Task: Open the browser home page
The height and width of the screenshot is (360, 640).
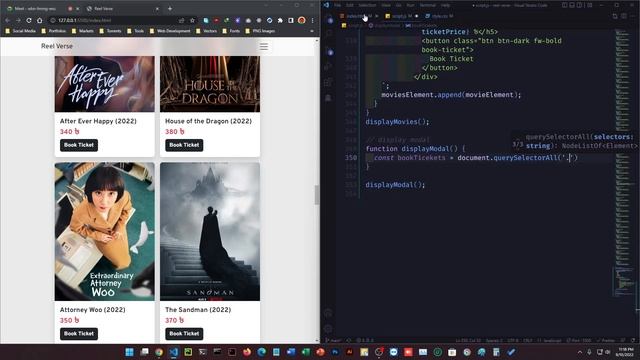Action: (40, 20)
